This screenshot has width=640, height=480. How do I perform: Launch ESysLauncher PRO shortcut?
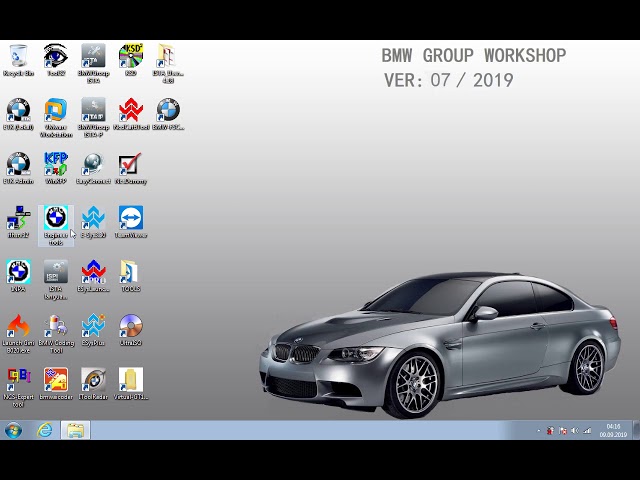93,276
